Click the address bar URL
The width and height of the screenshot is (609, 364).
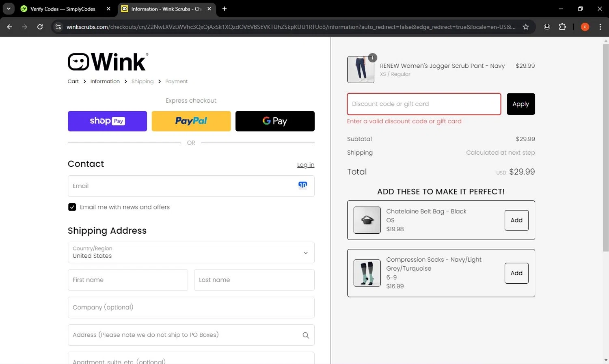click(291, 27)
